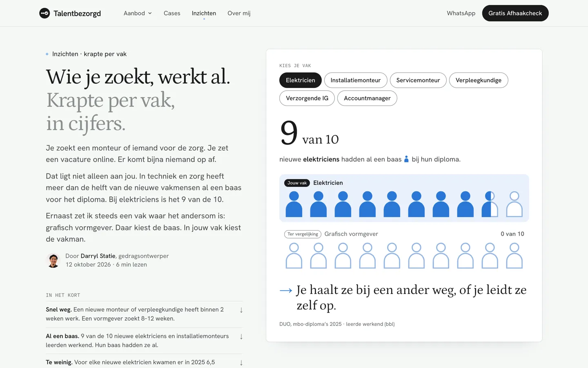Viewport: 588px width, 368px height.
Task: Click Darryl Statie's author avatar
Action: 53,260
